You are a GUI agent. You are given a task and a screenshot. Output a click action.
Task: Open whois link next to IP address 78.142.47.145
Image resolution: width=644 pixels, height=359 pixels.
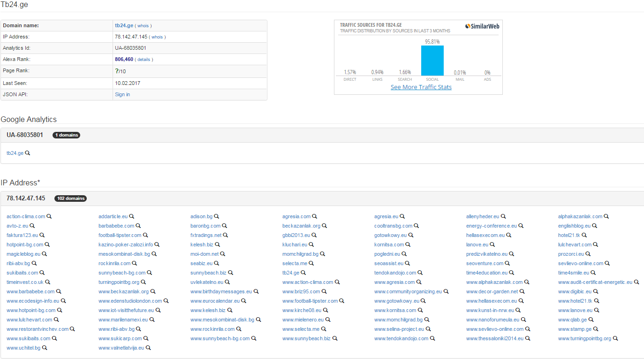[157, 37]
